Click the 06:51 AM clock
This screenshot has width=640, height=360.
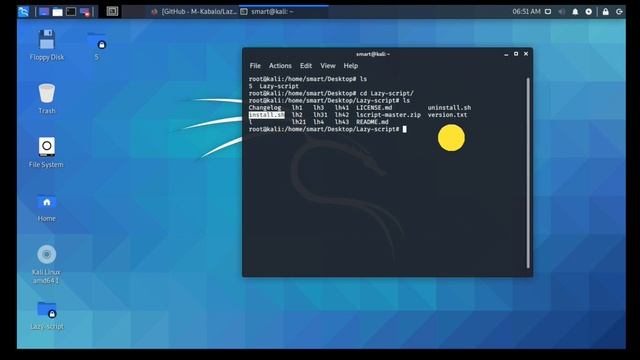click(x=526, y=11)
